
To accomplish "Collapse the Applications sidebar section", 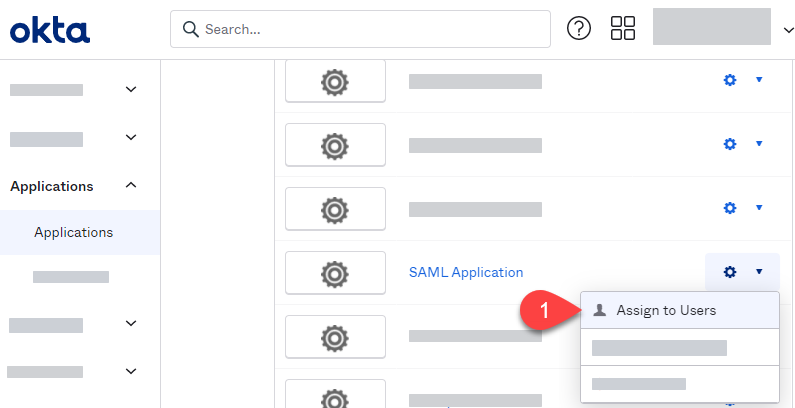I will point(131,186).
